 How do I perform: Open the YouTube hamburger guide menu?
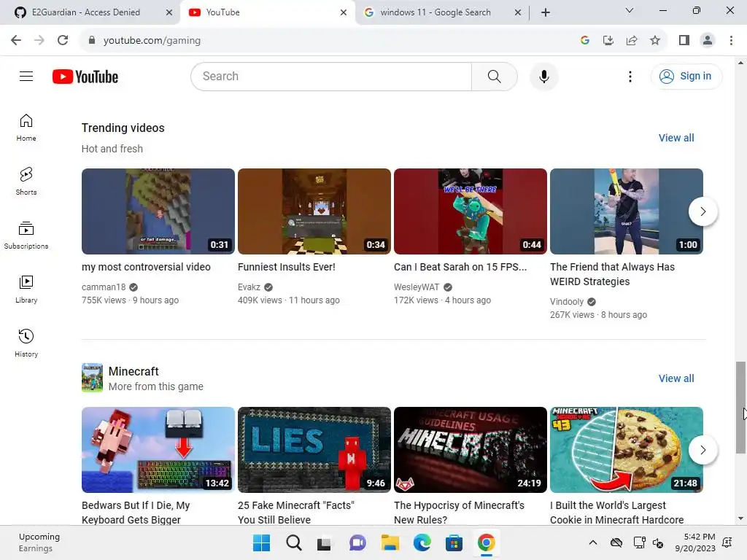[26, 76]
